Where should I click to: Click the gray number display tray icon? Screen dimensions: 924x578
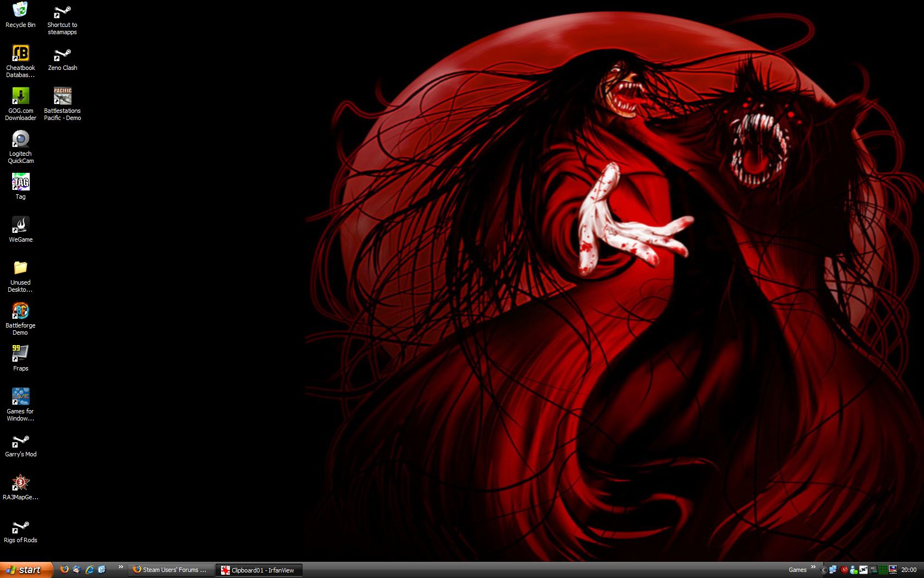[x=873, y=570]
